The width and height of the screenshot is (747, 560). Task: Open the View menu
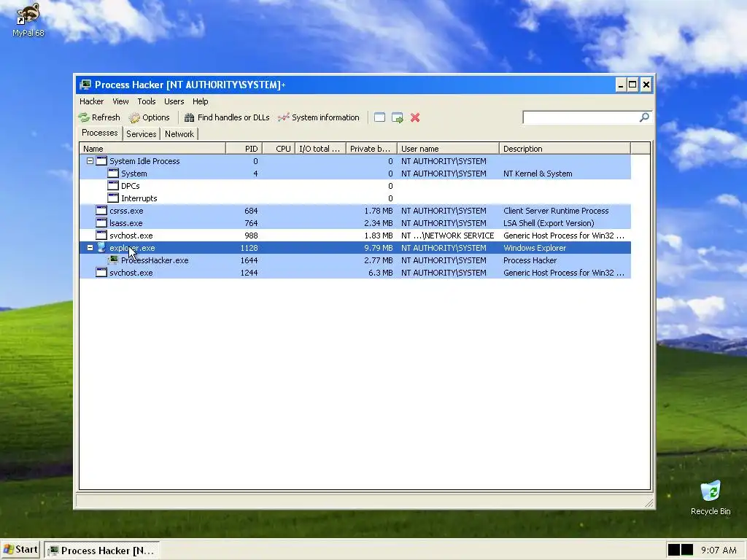120,101
